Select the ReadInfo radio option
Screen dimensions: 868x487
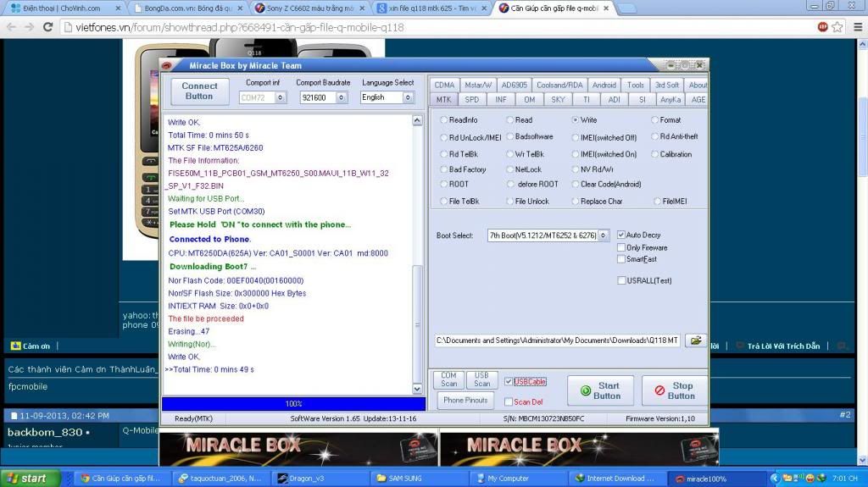click(443, 119)
